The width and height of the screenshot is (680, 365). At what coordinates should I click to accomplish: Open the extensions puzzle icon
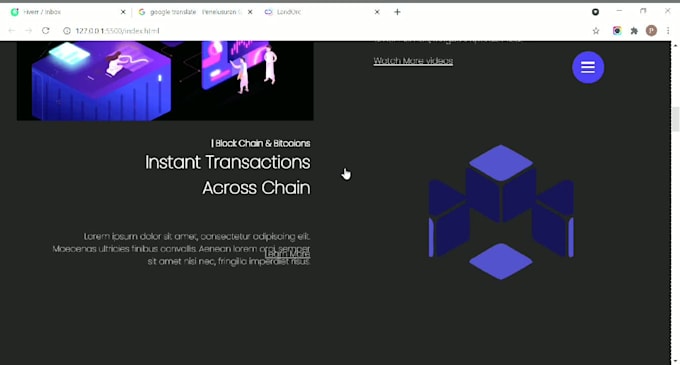click(634, 31)
